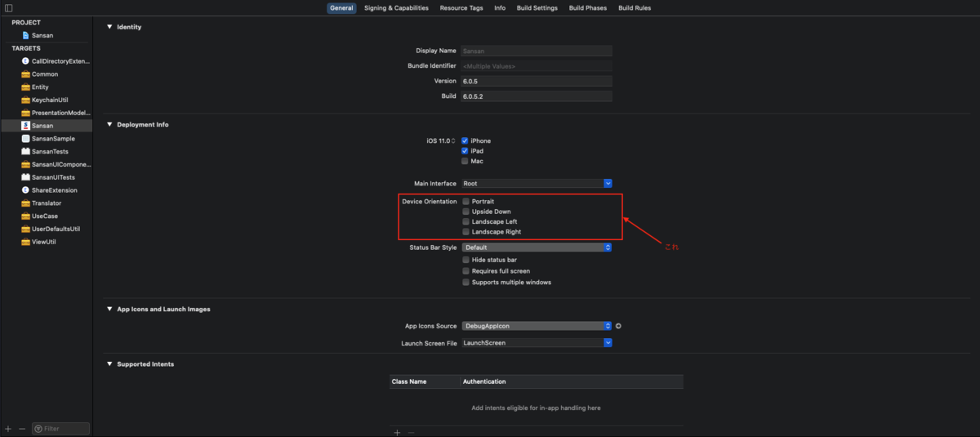Enable Supports multiple windows checkbox
The image size is (980, 437).
(x=465, y=282)
